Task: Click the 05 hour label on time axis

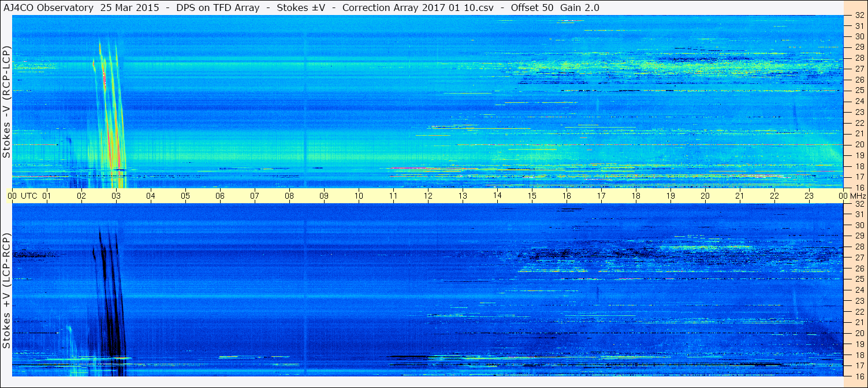Action: (x=185, y=196)
